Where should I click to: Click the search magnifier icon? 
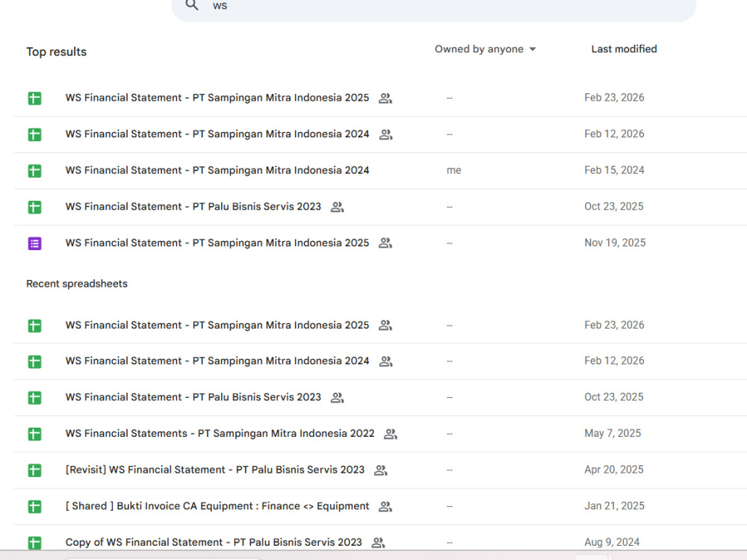pos(191,5)
